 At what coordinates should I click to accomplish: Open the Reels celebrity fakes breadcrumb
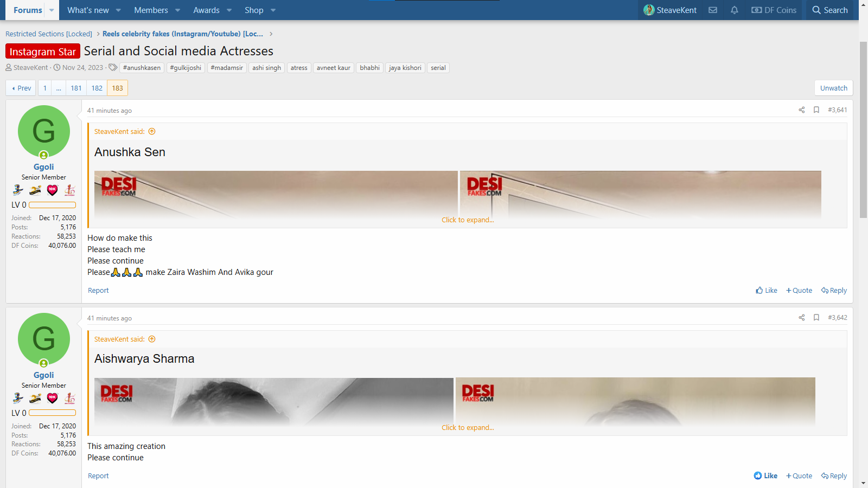click(183, 34)
